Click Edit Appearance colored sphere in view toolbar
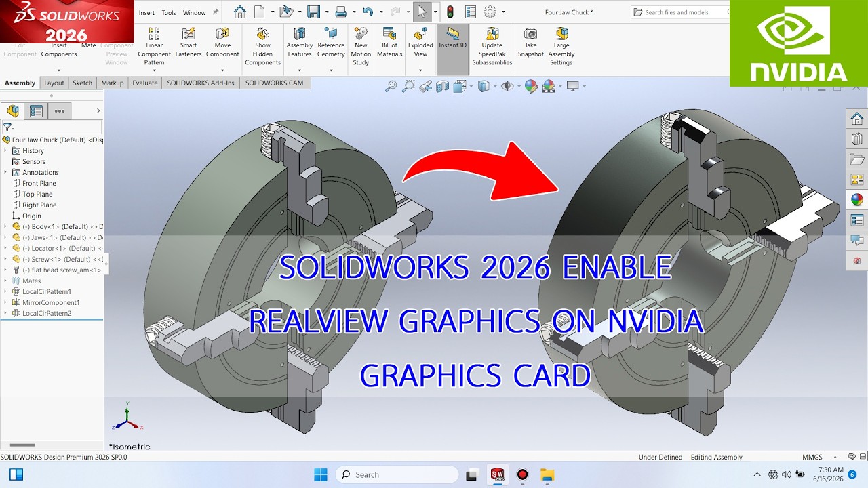The height and width of the screenshot is (488, 868). click(531, 86)
